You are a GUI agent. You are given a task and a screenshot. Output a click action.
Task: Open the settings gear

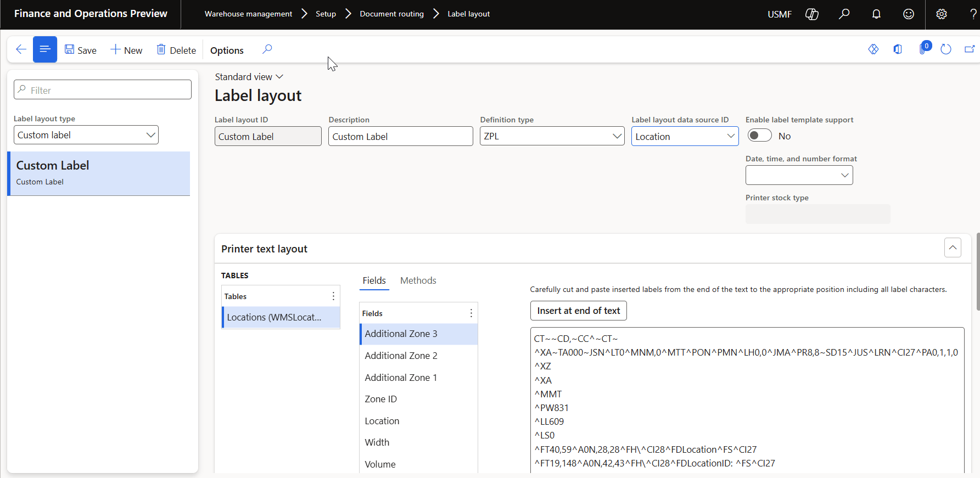click(942, 14)
